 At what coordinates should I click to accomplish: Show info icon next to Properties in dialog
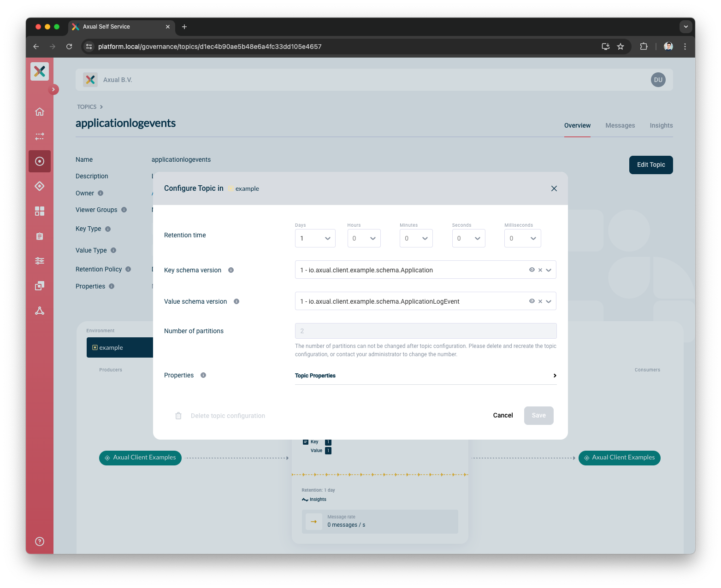[203, 375]
